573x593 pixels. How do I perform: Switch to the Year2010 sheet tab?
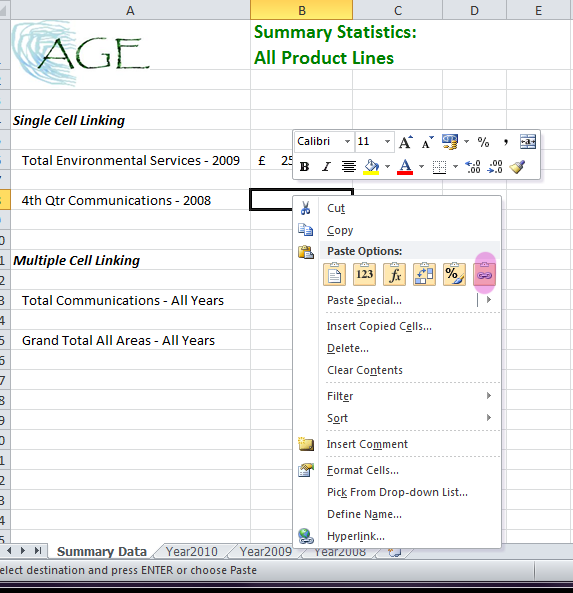click(192, 552)
